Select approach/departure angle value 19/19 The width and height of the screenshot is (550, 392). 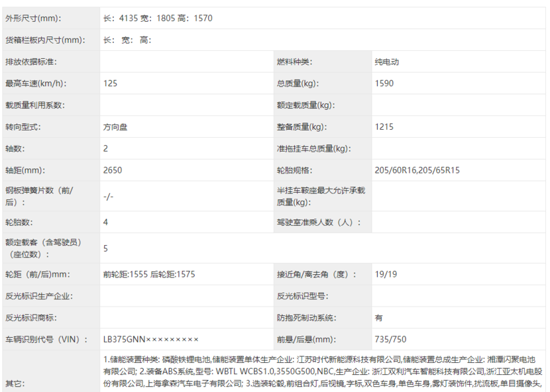(386, 274)
